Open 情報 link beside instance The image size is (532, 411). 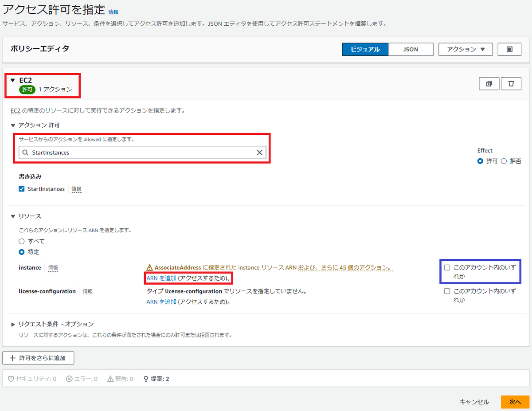[53, 268]
